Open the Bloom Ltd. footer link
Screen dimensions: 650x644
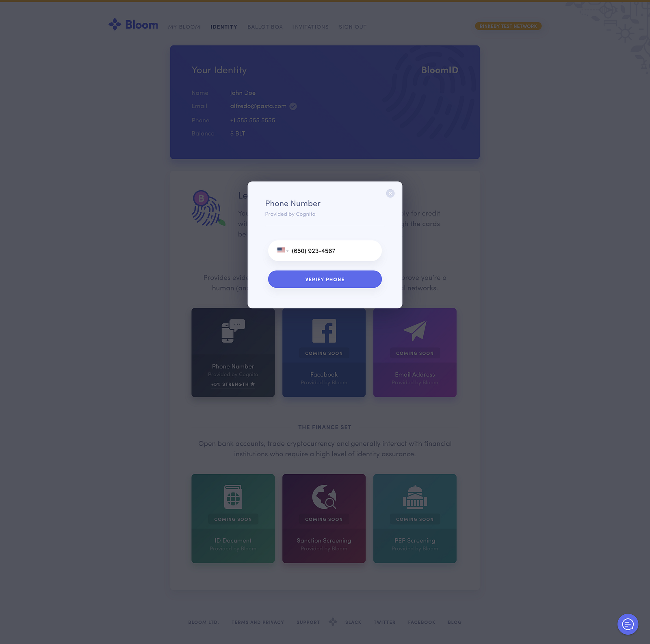[x=204, y=622]
